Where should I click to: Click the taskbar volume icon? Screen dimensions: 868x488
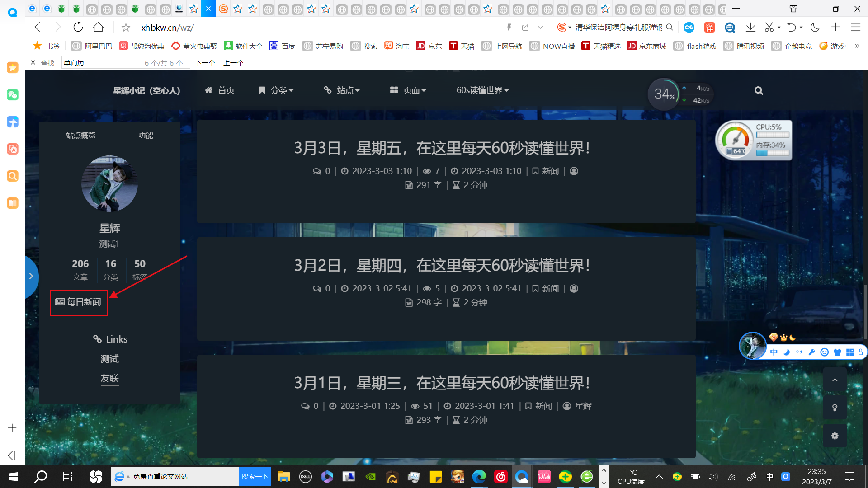pyautogui.click(x=713, y=477)
